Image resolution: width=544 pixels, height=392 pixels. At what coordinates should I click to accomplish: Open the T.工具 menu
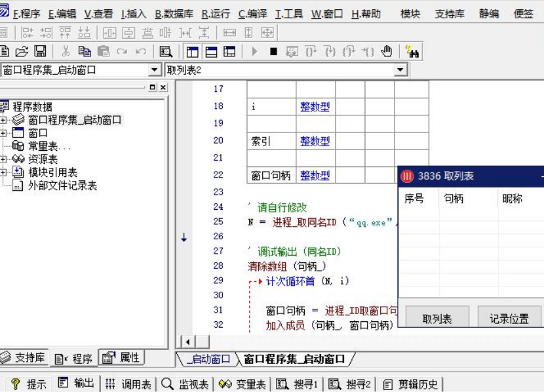[289, 14]
